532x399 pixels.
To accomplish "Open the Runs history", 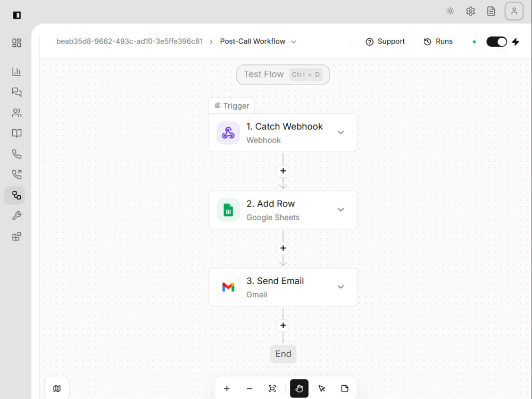I will pos(438,41).
